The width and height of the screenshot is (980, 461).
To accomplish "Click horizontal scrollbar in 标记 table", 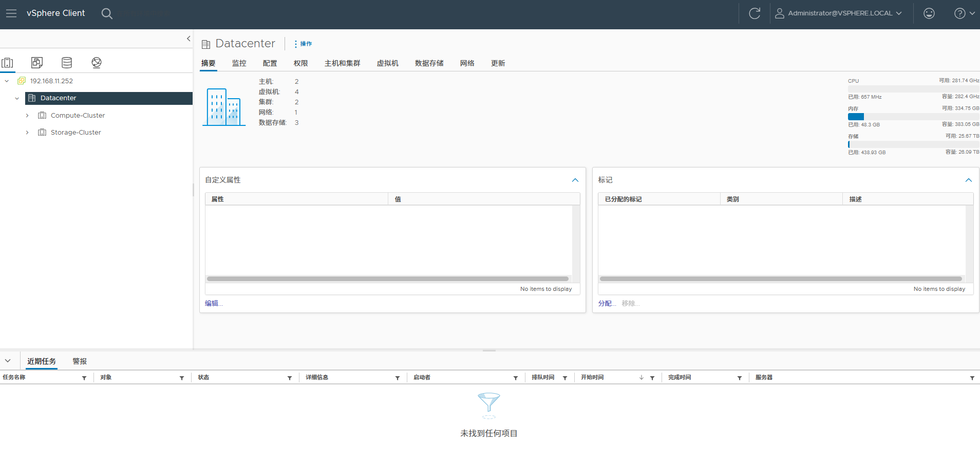I will pos(781,279).
